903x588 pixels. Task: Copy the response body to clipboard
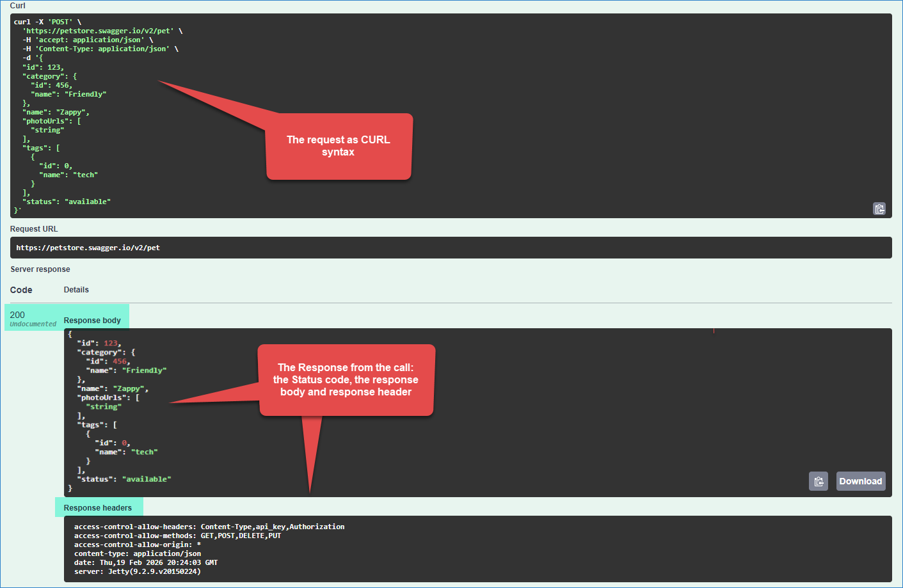point(818,481)
